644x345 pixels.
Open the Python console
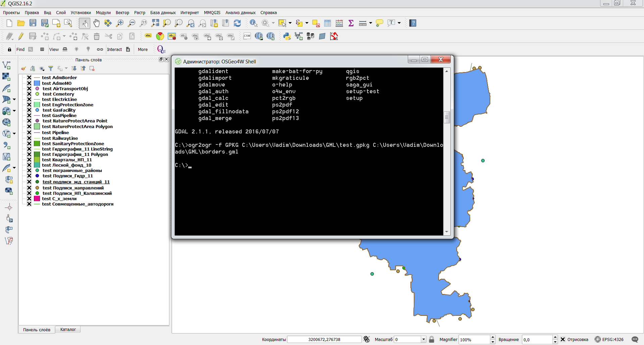[x=287, y=36]
